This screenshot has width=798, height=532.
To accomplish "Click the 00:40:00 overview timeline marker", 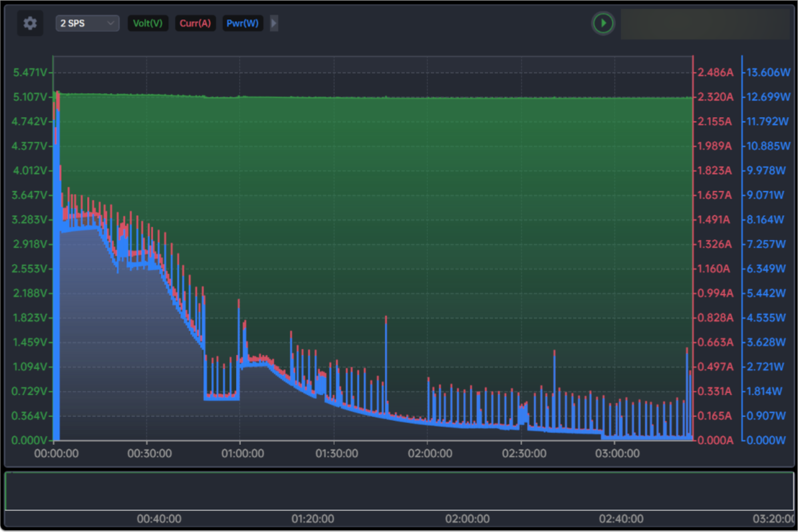I will tap(158, 519).
